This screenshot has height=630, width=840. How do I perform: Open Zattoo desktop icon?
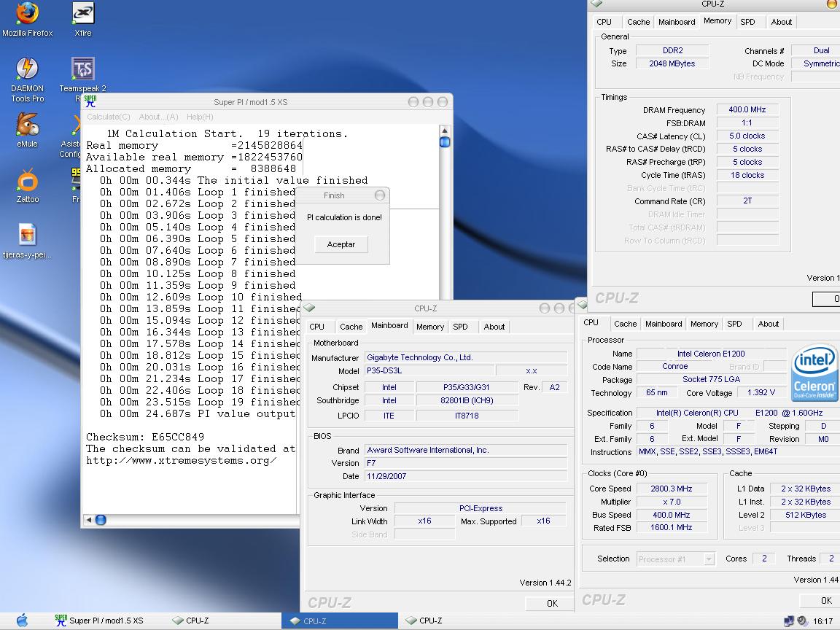click(27, 186)
